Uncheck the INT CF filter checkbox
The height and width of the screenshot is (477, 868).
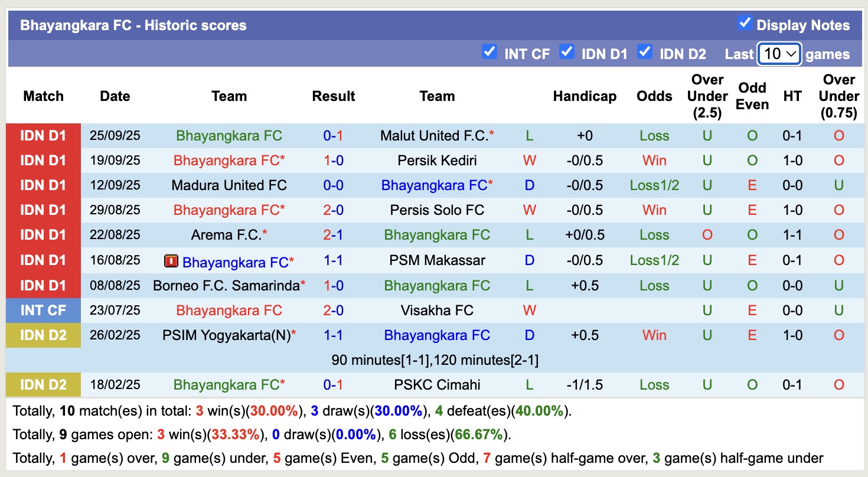pos(489,52)
